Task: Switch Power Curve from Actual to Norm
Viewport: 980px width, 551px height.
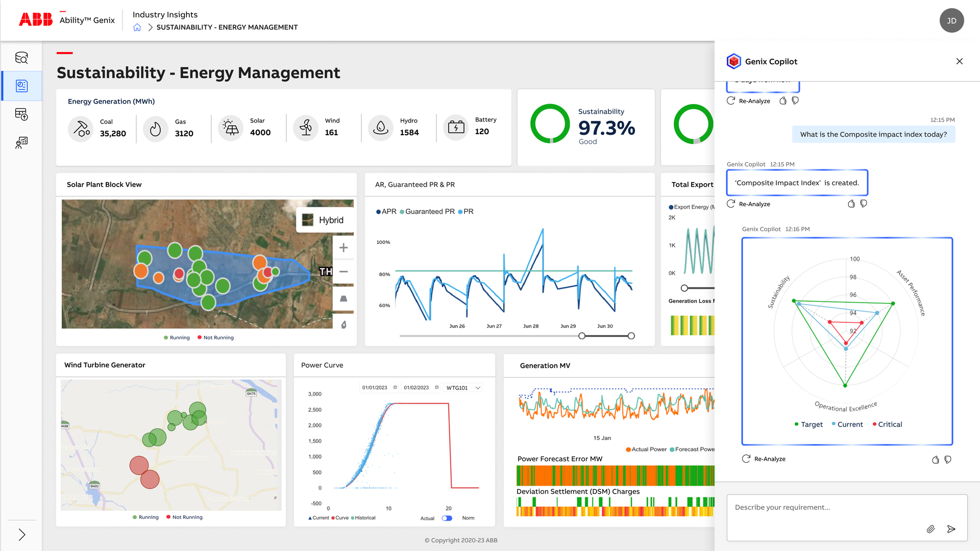Action: pyautogui.click(x=447, y=518)
